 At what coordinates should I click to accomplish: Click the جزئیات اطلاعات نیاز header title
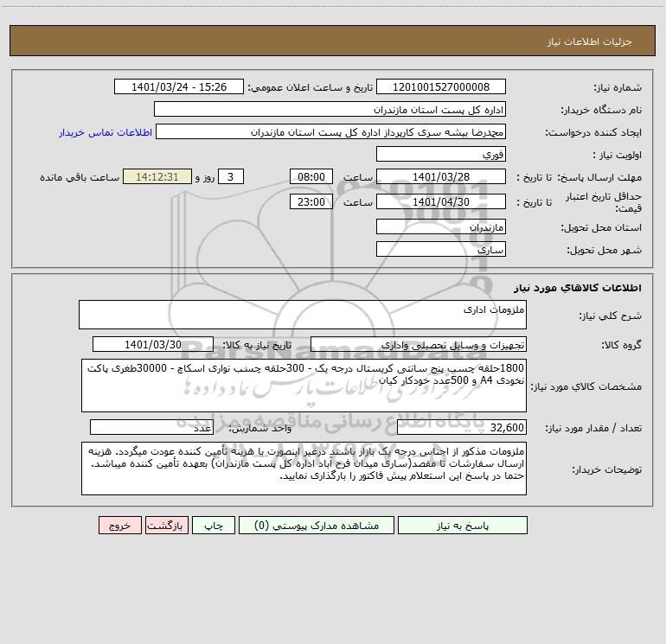(590, 41)
